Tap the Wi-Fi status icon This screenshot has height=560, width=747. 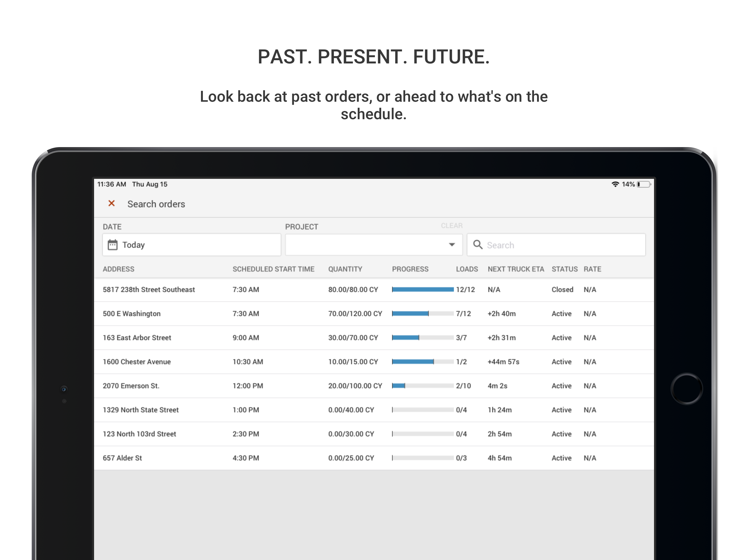(x=615, y=184)
